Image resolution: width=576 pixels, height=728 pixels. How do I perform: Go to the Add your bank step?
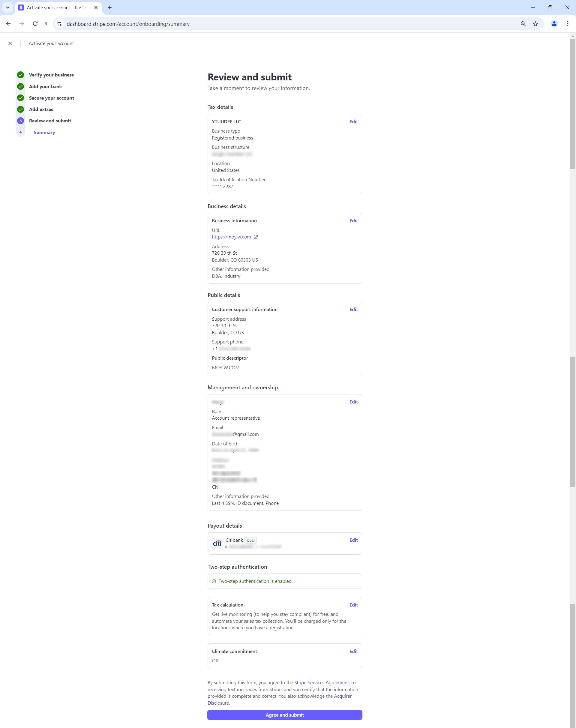[x=45, y=86]
